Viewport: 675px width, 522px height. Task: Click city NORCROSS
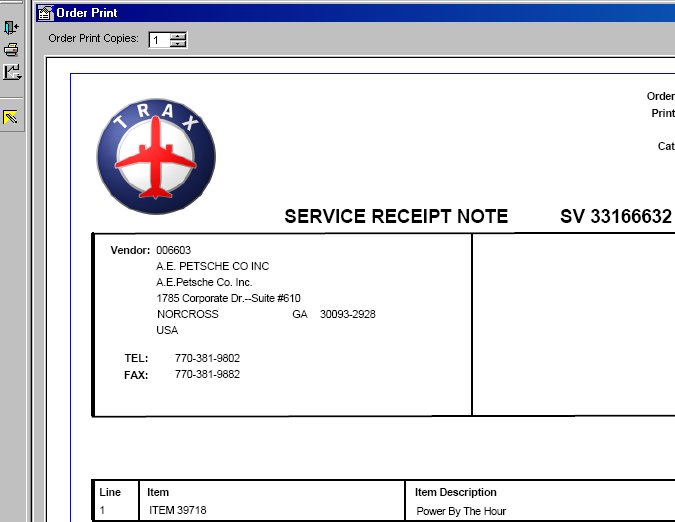[x=188, y=314]
